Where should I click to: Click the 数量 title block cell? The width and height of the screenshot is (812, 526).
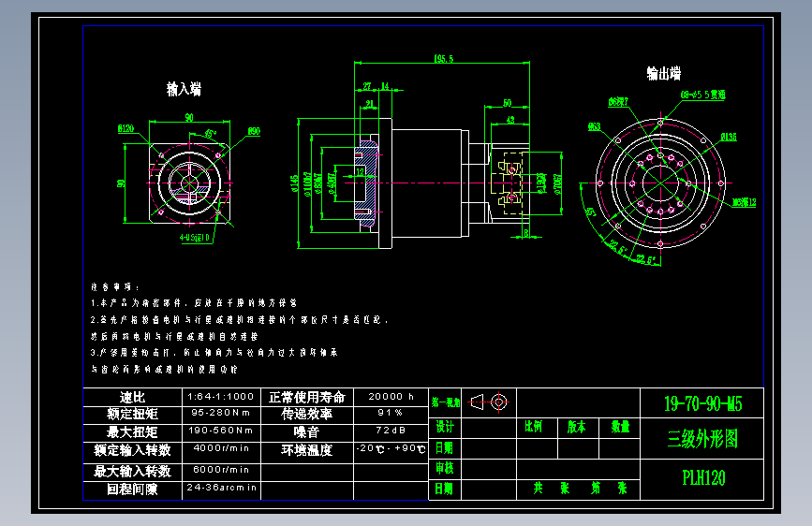click(620, 427)
